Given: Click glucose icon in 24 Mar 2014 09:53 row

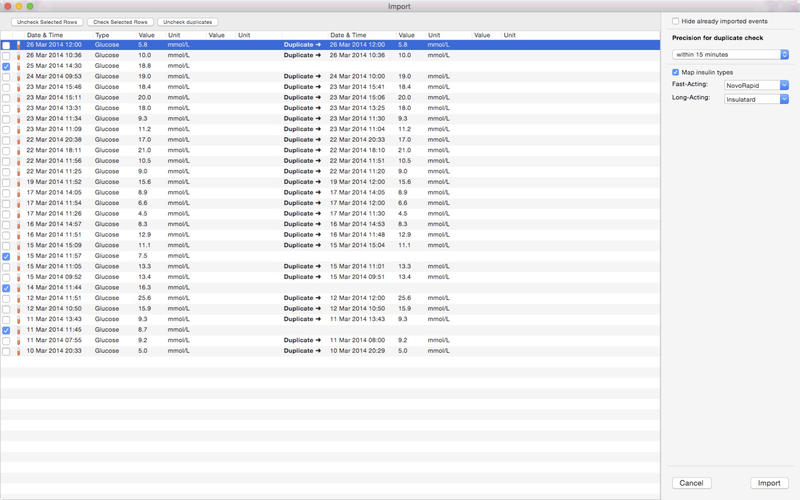Looking at the screenshot, I should 18,77.
